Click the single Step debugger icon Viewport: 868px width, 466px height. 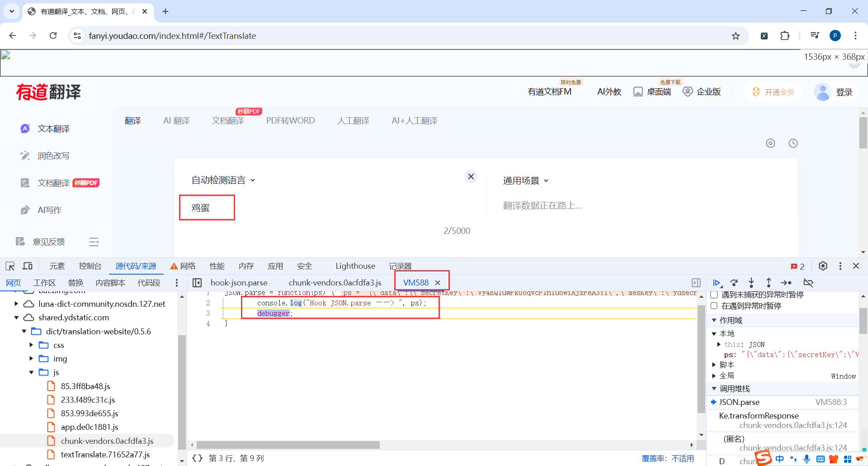(787, 283)
